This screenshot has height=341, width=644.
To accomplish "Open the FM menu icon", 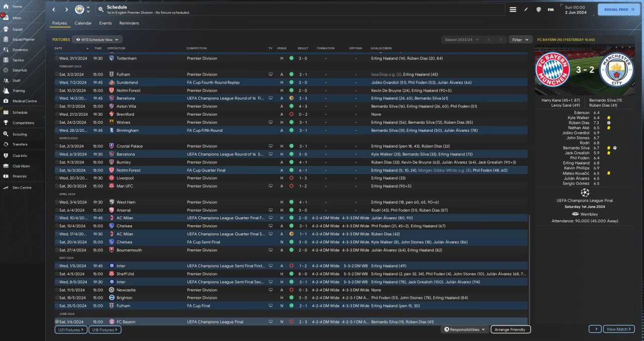I will pos(550,10).
